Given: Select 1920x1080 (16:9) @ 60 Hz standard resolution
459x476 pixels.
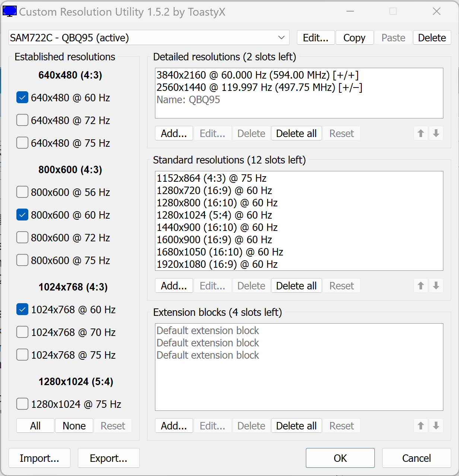Looking at the screenshot, I should click(217, 264).
